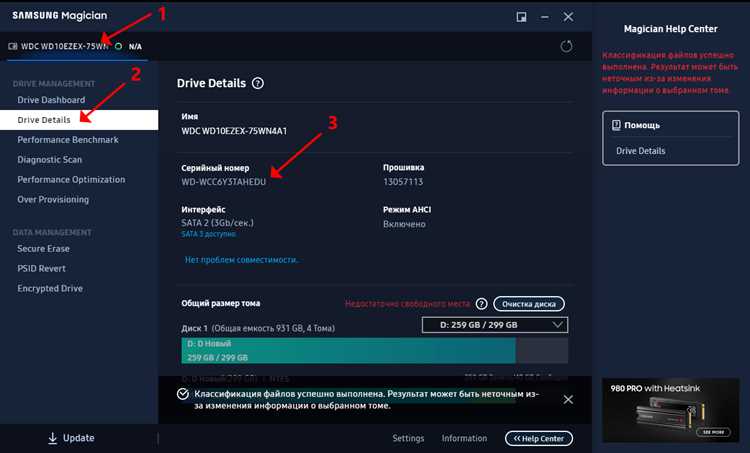Click the SATA 3 доступно link
The height and width of the screenshot is (453, 750).
209,234
